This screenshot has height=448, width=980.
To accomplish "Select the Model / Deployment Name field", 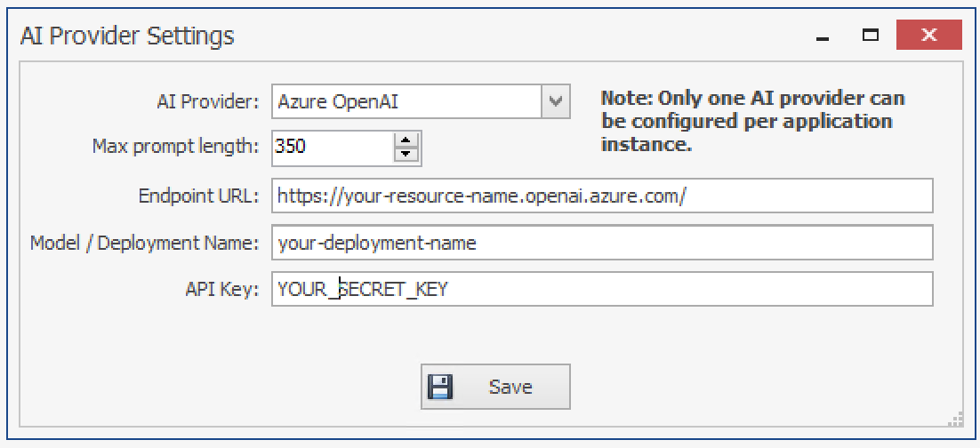I will 602,243.
